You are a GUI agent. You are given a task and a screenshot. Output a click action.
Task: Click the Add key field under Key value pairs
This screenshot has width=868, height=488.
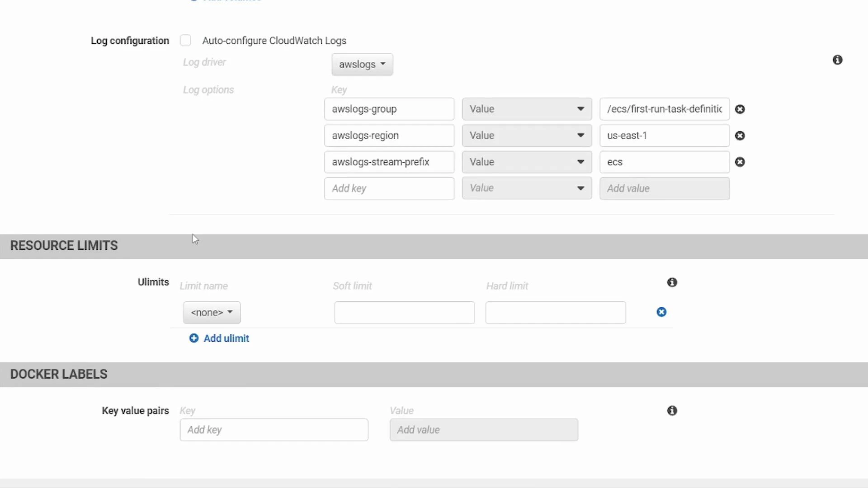[x=274, y=430]
